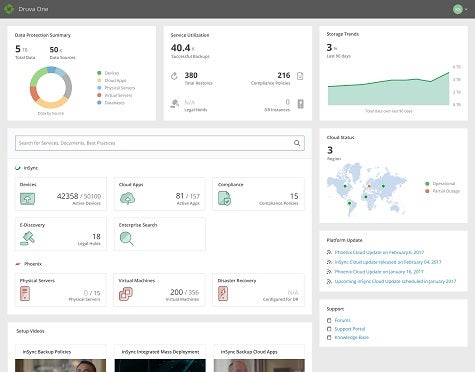Open the Support Portal link
This screenshot has height=372, width=475.
[350, 329]
